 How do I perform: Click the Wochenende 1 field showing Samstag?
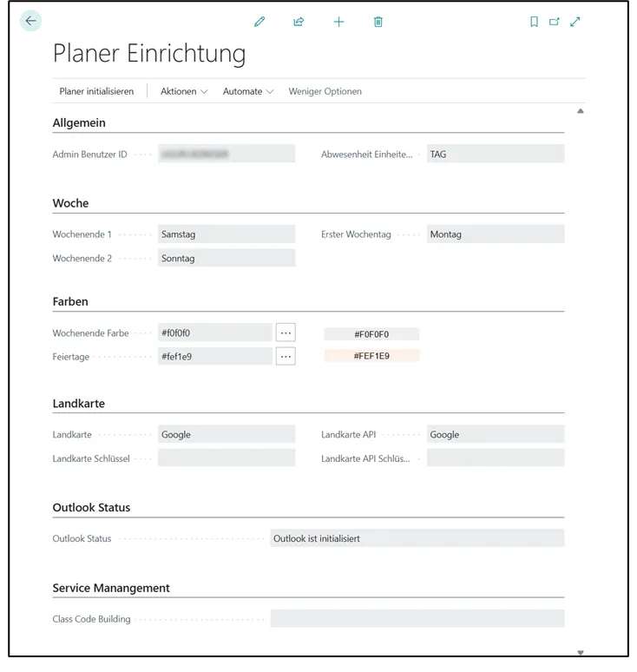227,234
